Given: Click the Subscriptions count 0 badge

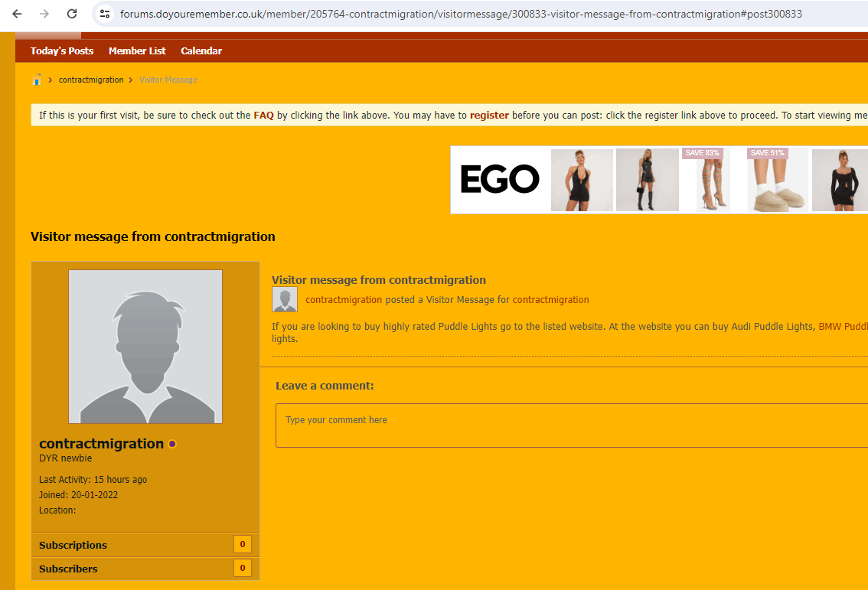Looking at the screenshot, I should click(x=243, y=544).
